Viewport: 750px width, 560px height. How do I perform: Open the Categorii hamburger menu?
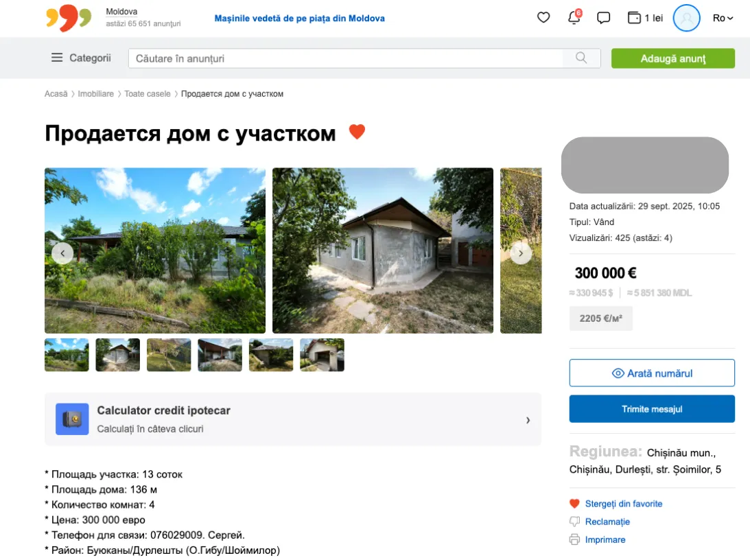[81, 58]
